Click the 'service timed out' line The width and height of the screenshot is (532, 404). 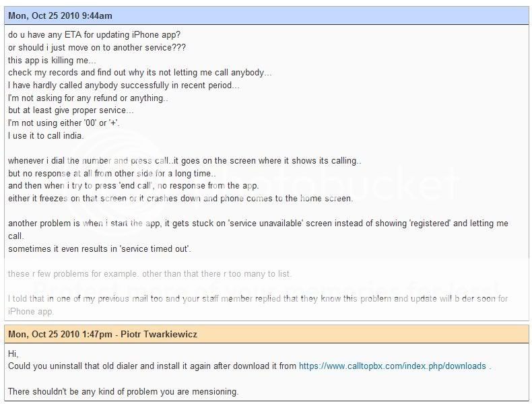point(100,249)
